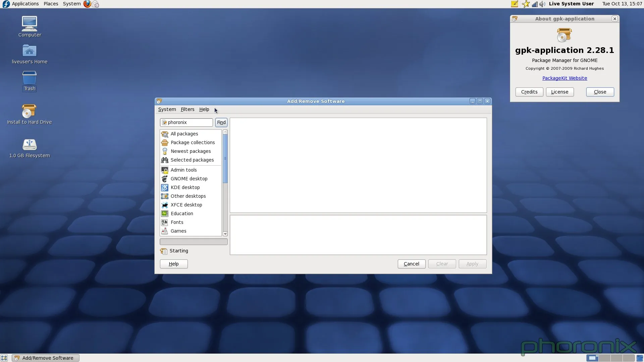
Task: Click Install to Hard Drive icon
Action: [29, 111]
